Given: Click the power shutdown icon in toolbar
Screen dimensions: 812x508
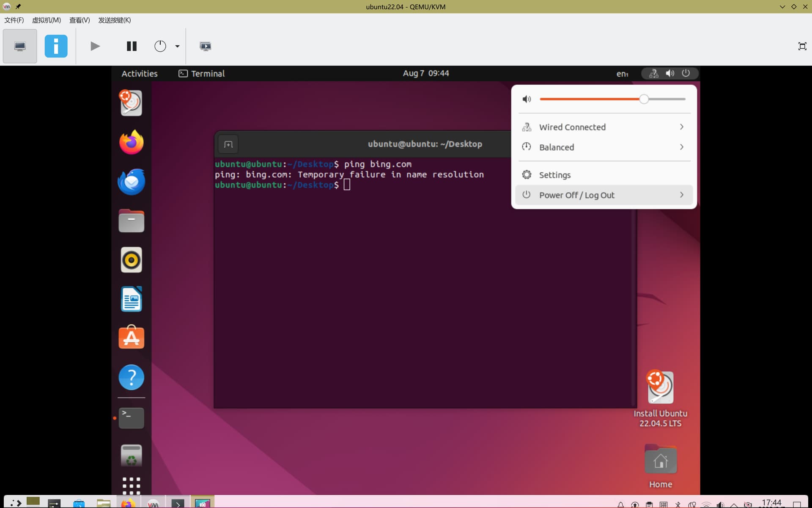Looking at the screenshot, I should pyautogui.click(x=160, y=46).
